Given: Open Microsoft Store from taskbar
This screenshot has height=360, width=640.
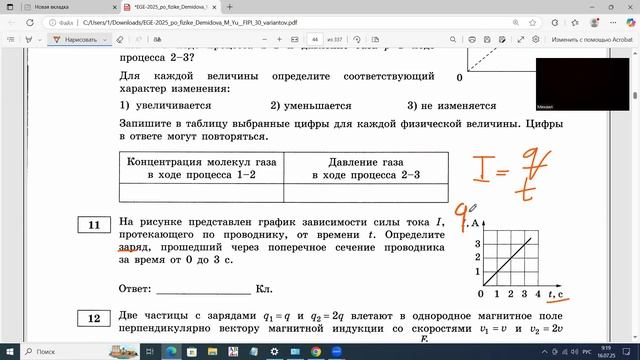Looking at the screenshot, I should (x=191, y=351).
